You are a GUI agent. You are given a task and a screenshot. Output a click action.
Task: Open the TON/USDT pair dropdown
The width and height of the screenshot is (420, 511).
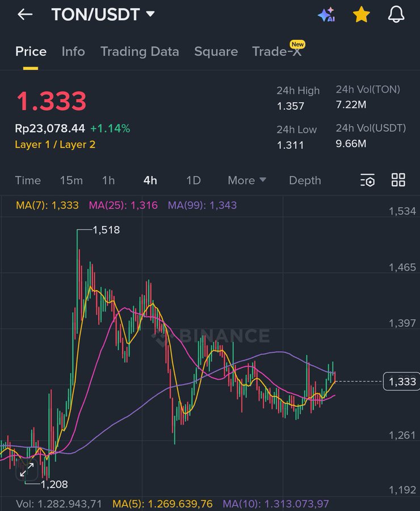pyautogui.click(x=103, y=14)
